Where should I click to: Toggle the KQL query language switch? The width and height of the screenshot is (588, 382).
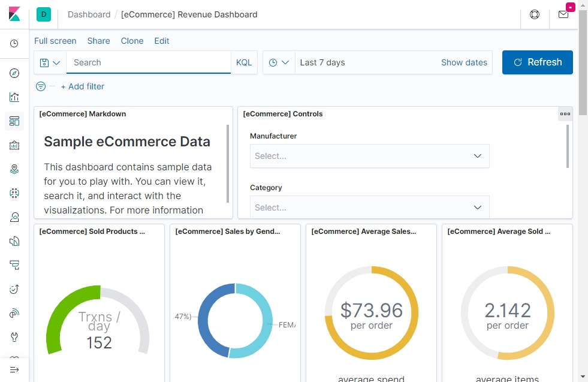pos(244,62)
